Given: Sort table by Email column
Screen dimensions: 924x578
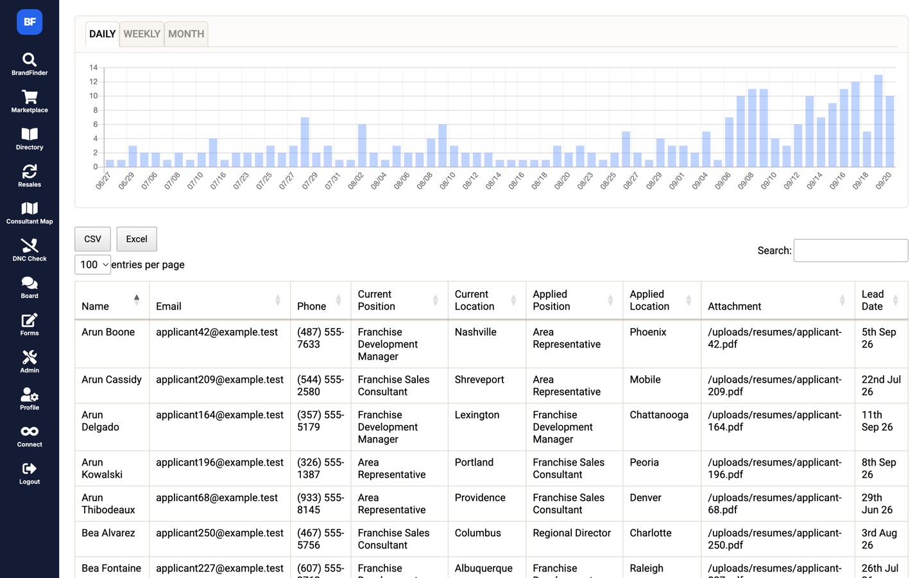Looking at the screenshot, I should coord(219,301).
